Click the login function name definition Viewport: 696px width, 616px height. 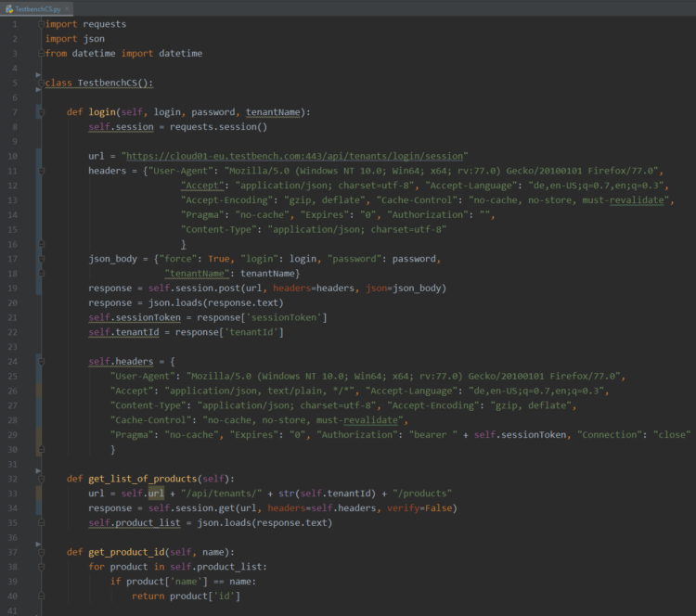(x=102, y=112)
